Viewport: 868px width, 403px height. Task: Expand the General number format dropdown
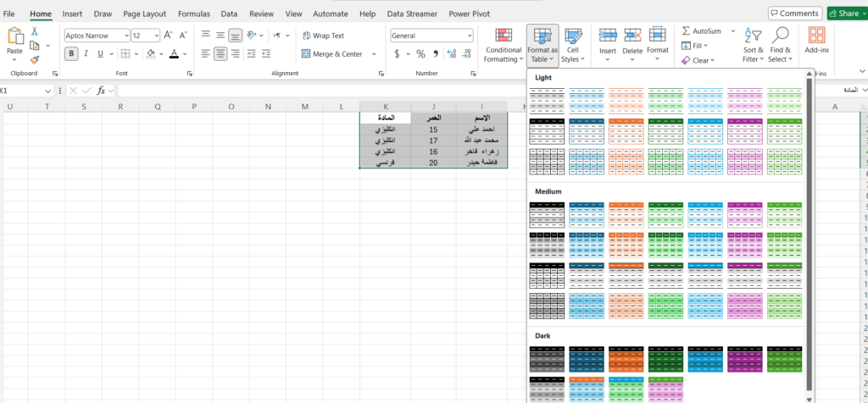(469, 36)
